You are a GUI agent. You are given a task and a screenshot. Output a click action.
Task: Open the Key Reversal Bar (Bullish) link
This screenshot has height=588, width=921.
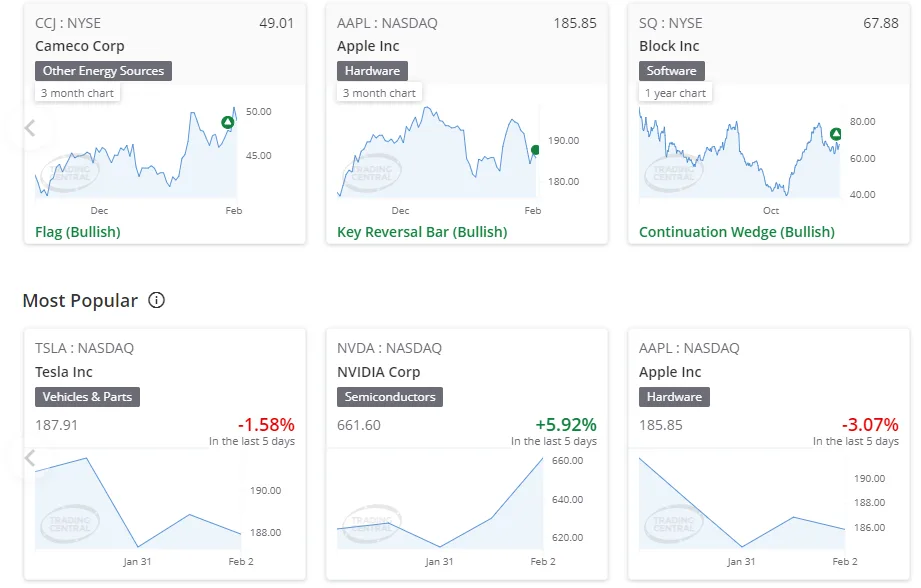tap(422, 232)
